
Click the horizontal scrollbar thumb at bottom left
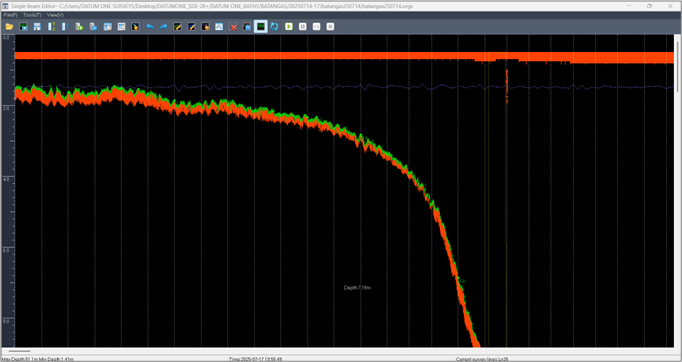click(20, 351)
